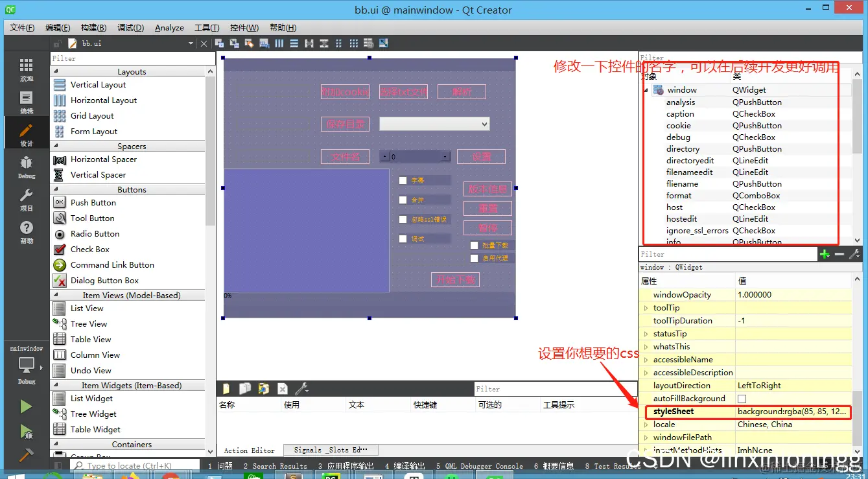
Task: Open property editor wrench settings
Action: [854, 254]
